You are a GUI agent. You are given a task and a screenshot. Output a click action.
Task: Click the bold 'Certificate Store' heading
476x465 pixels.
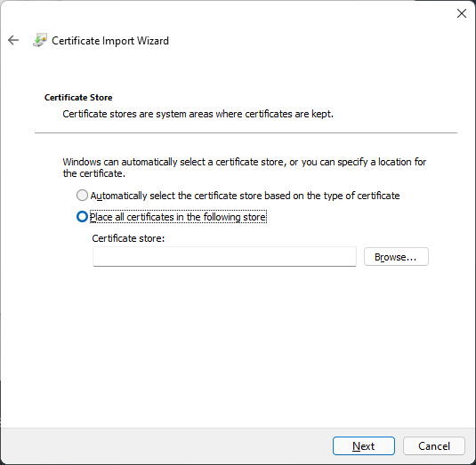pyautogui.click(x=78, y=98)
